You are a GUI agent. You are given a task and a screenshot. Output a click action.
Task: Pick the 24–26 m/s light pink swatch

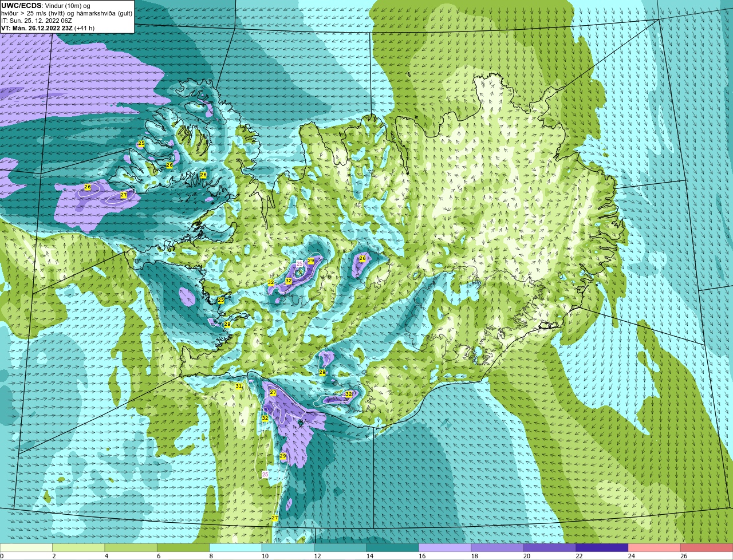tap(655, 548)
